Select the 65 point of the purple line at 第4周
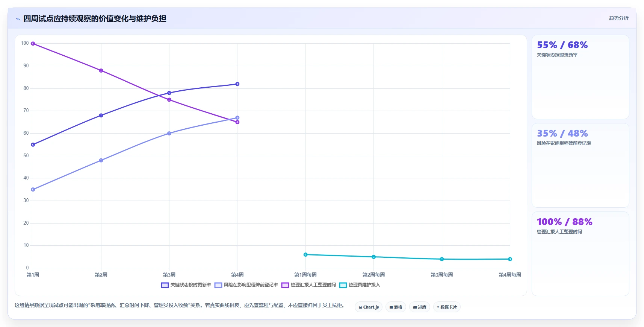This screenshot has width=644, height=327. (x=237, y=122)
